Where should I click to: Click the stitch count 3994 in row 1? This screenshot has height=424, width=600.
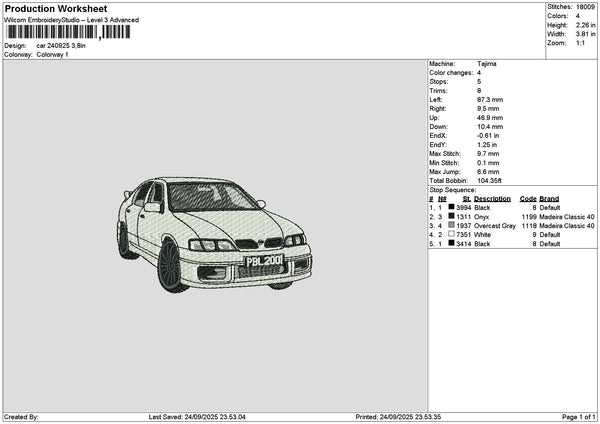pyautogui.click(x=463, y=208)
